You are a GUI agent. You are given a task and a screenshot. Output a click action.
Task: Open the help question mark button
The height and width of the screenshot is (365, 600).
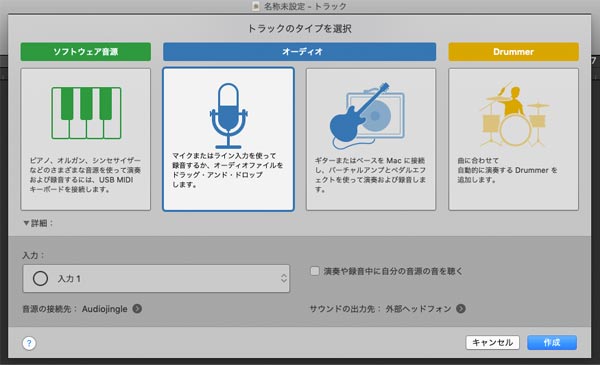[x=29, y=343]
